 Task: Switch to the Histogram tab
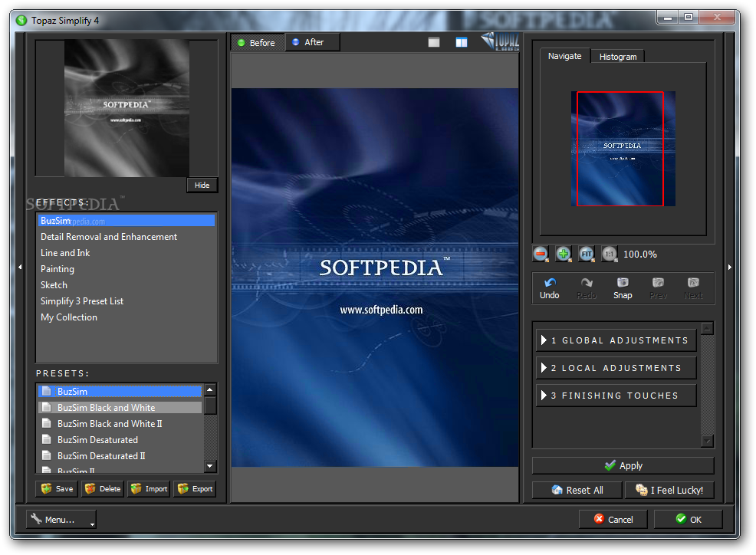click(x=618, y=57)
